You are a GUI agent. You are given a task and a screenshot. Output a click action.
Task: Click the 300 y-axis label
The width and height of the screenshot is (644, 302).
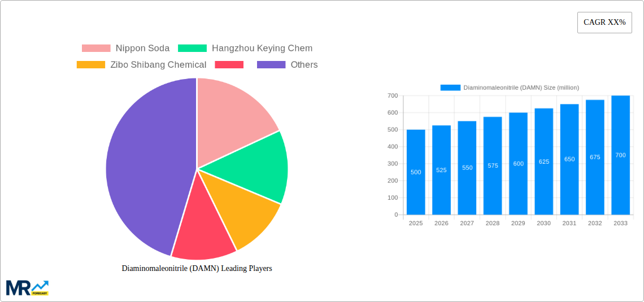[393, 164]
